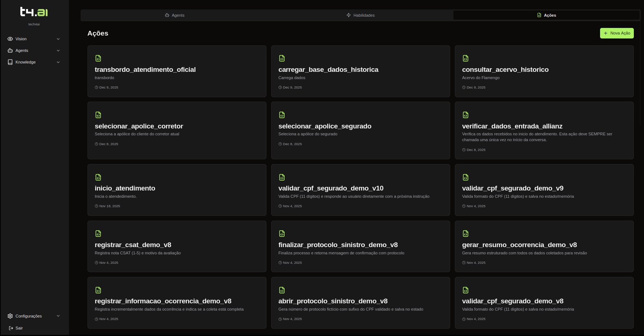Expand the Vision menu chevron
This screenshot has height=336, width=644.
coord(58,39)
